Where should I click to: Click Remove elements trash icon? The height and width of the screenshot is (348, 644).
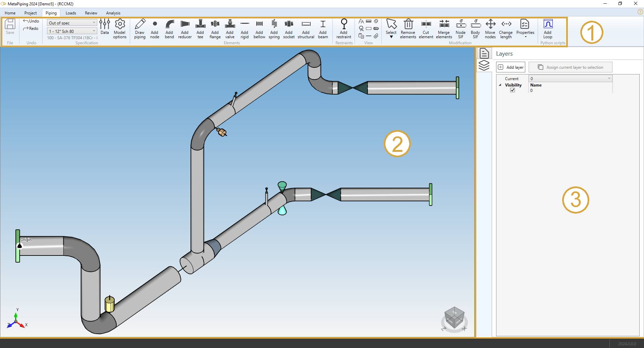tap(408, 29)
